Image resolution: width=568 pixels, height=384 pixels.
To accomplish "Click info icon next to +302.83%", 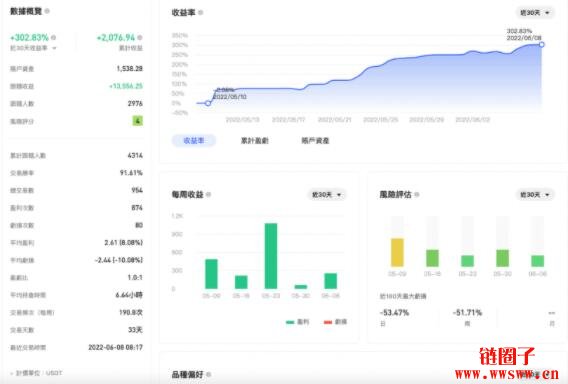I will pyautogui.click(x=54, y=37).
